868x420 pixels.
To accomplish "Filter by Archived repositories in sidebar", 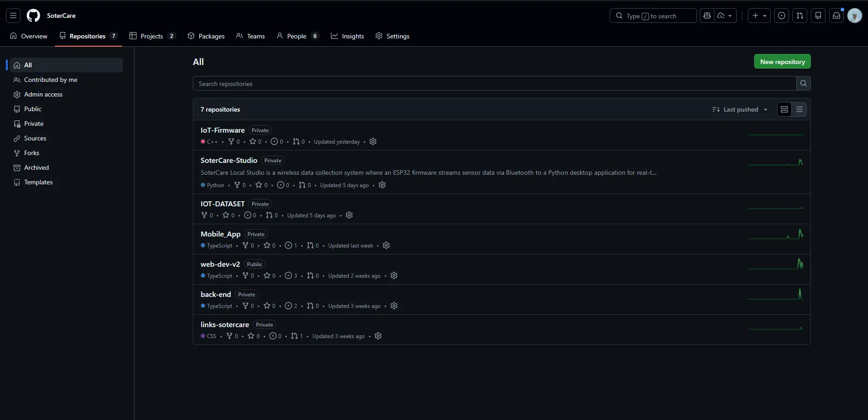I will [x=37, y=167].
